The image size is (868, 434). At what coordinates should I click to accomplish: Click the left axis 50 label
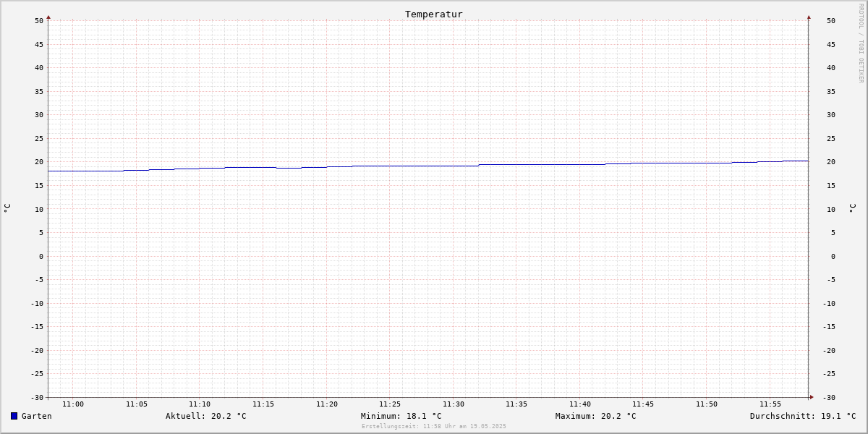click(39, 21)
